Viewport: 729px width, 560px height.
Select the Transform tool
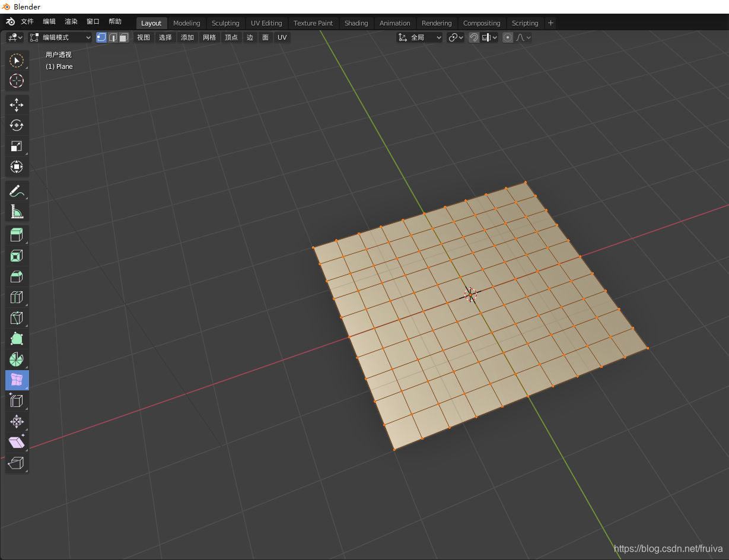coord(17,167)
